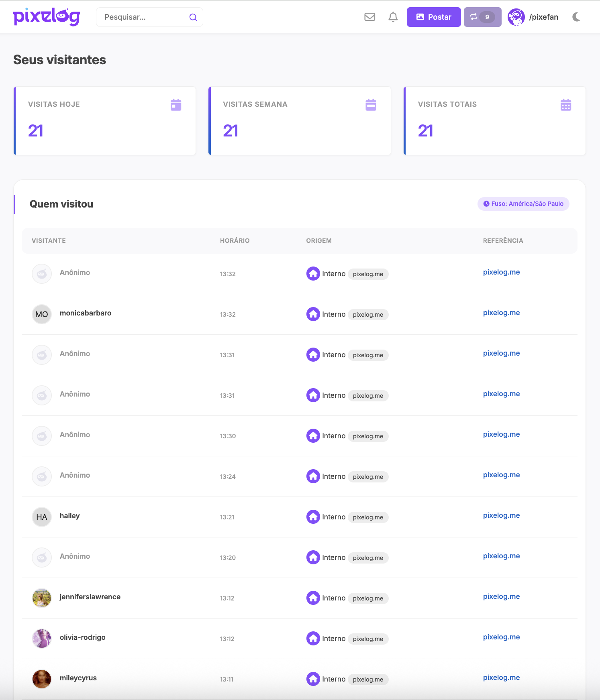Open the /pixefan profile menu

533,17
